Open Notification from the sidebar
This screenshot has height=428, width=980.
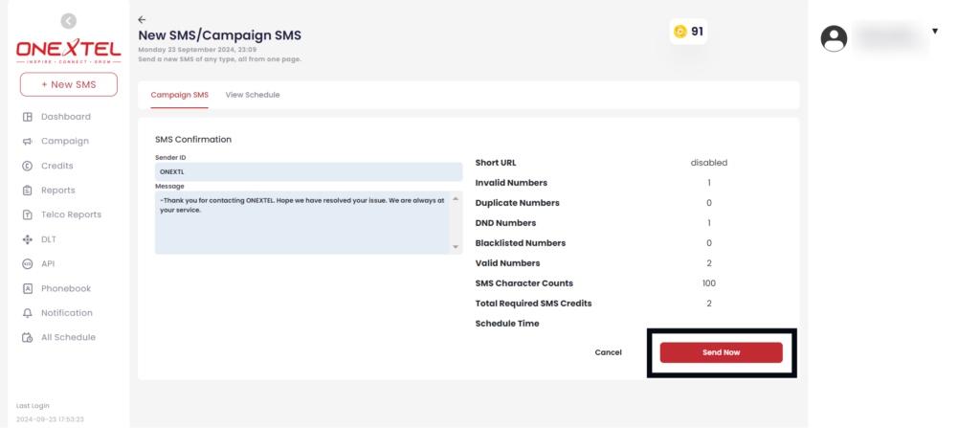pyautogui.click(x=67, y=313)
